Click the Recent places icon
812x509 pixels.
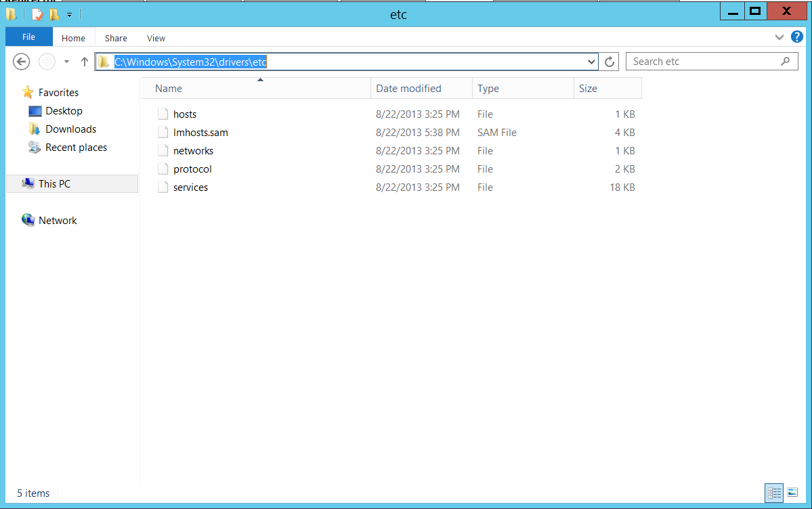[x=35, y=148]
